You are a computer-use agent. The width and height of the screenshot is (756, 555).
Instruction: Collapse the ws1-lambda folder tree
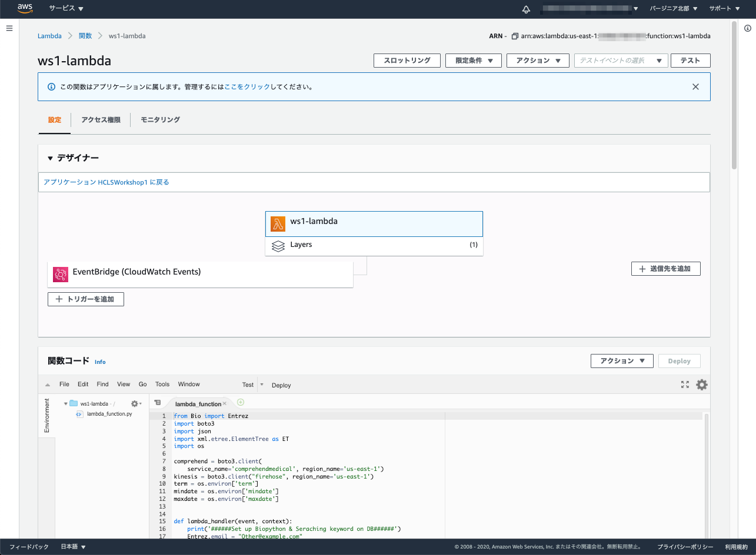click(65, 404)
